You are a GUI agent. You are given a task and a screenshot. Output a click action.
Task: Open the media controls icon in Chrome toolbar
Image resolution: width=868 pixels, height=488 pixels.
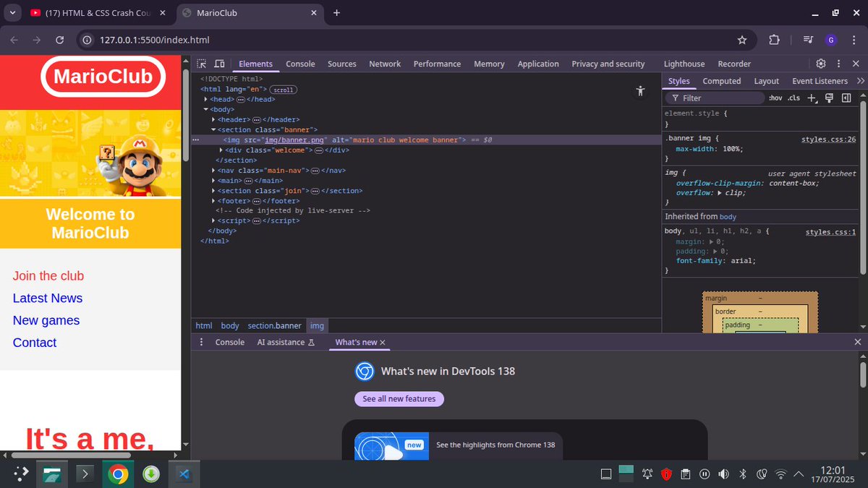(x=809, y=40)
